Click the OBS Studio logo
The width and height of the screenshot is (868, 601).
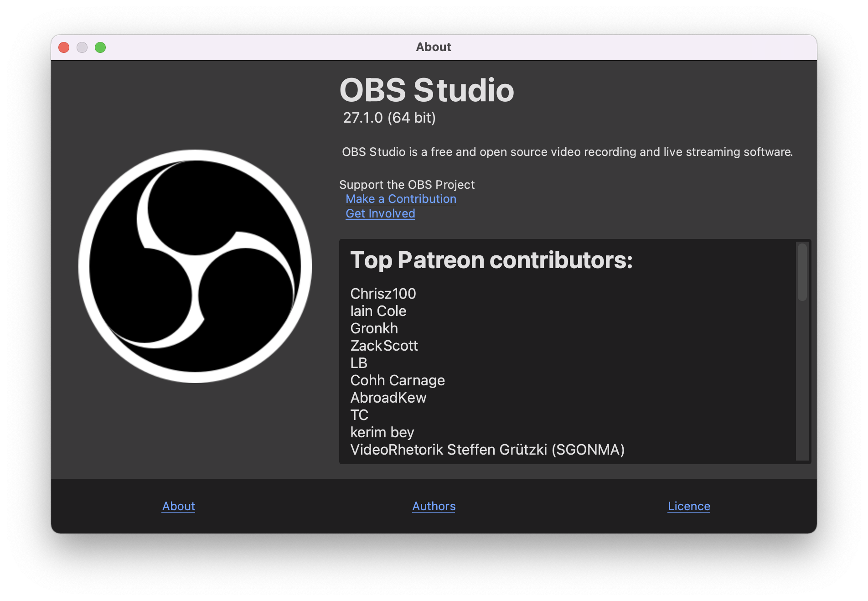(x=195, y=266)
